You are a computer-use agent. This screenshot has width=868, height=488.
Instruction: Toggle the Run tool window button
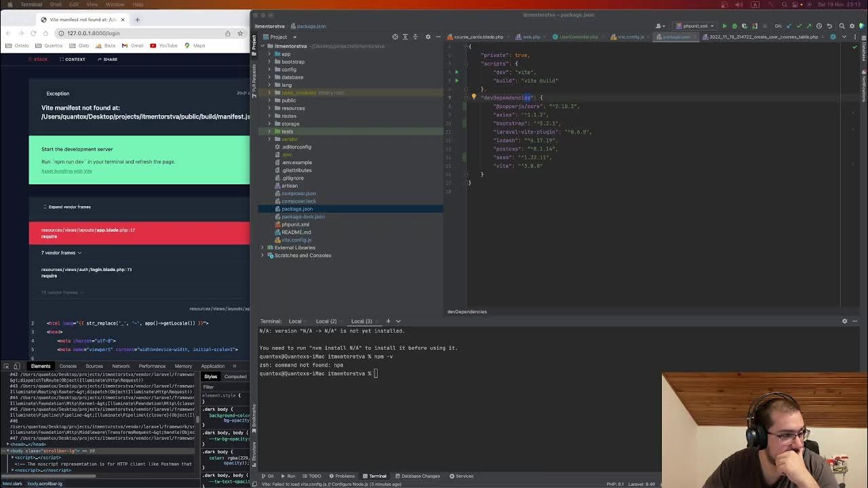click(x=289, y=476)
